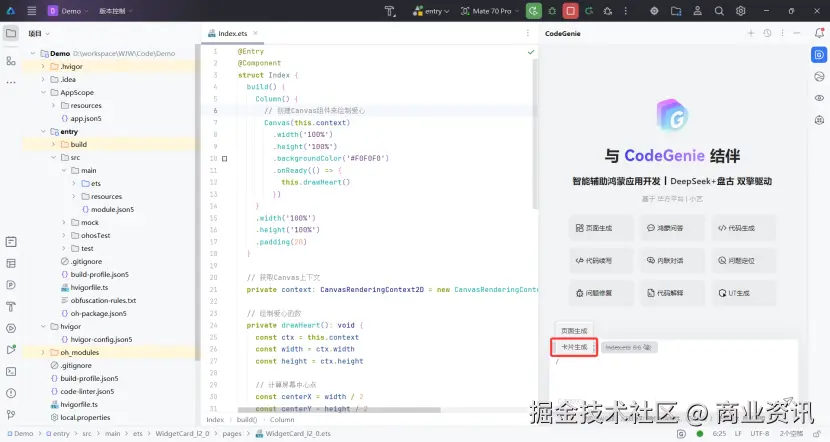
Task: Select obfuscation-rules.txt in project tree
Action: (103, 300)
